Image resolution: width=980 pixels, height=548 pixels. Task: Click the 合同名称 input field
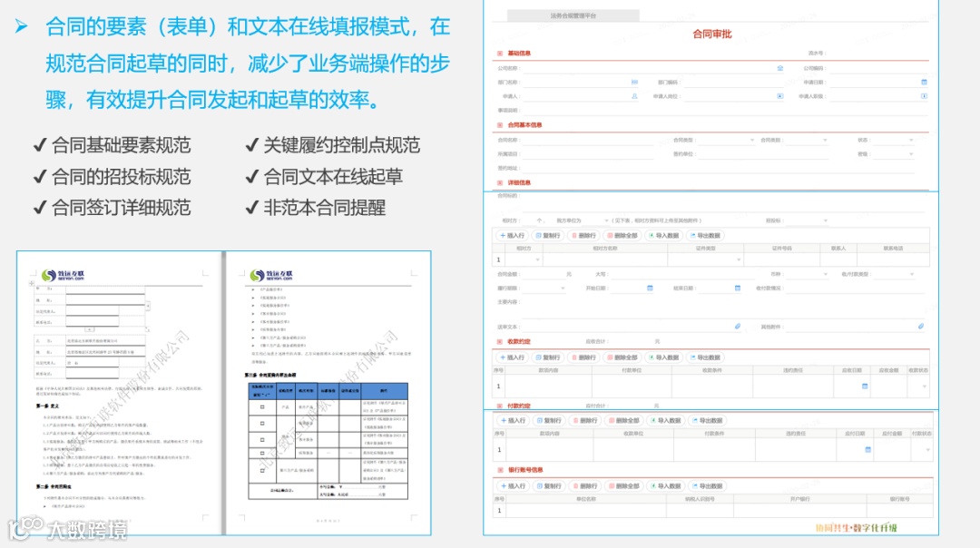click(x=587, y=140)
